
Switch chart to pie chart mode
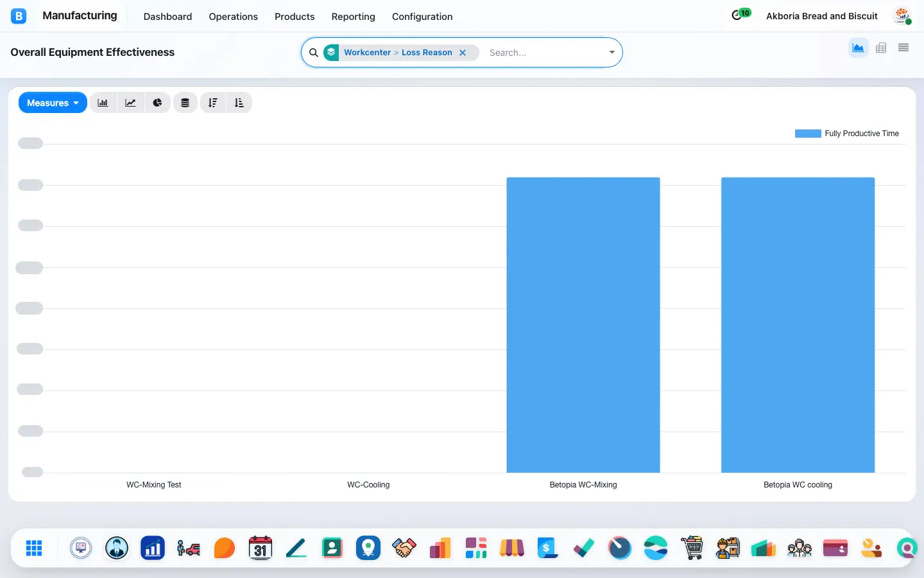point(157,103)
